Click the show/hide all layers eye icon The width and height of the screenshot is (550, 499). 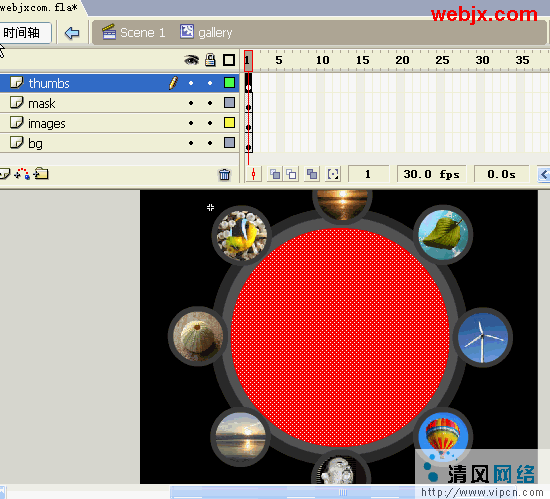tap(191, 60)
